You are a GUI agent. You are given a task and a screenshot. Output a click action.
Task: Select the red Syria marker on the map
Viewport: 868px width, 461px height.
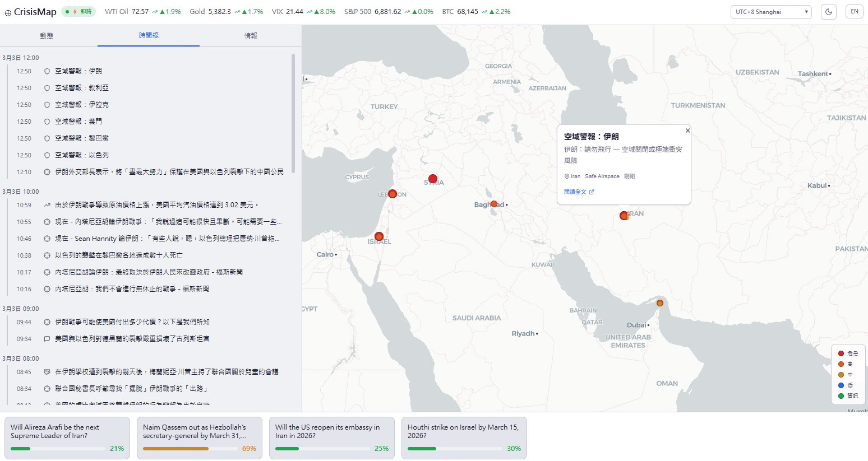(433, 179)
